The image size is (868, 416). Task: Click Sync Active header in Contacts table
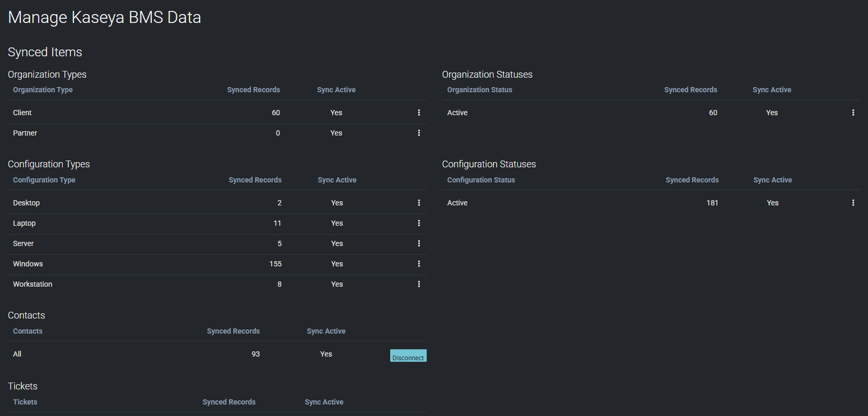point(326,331)
